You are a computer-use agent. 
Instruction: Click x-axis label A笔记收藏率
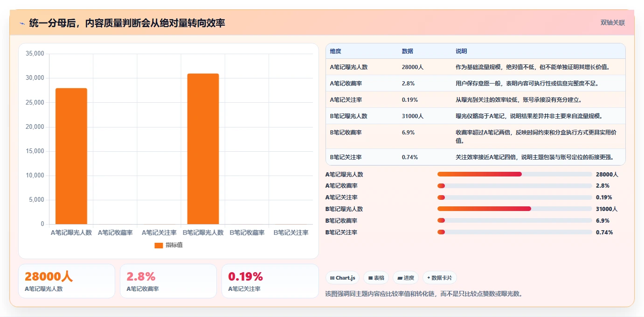coord(115,232)
